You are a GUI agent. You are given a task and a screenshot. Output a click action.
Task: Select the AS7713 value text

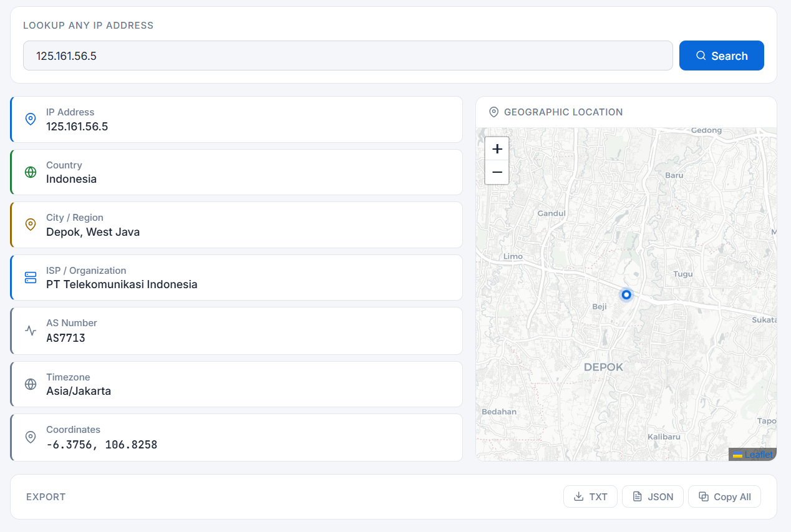[x=66, y=338]
